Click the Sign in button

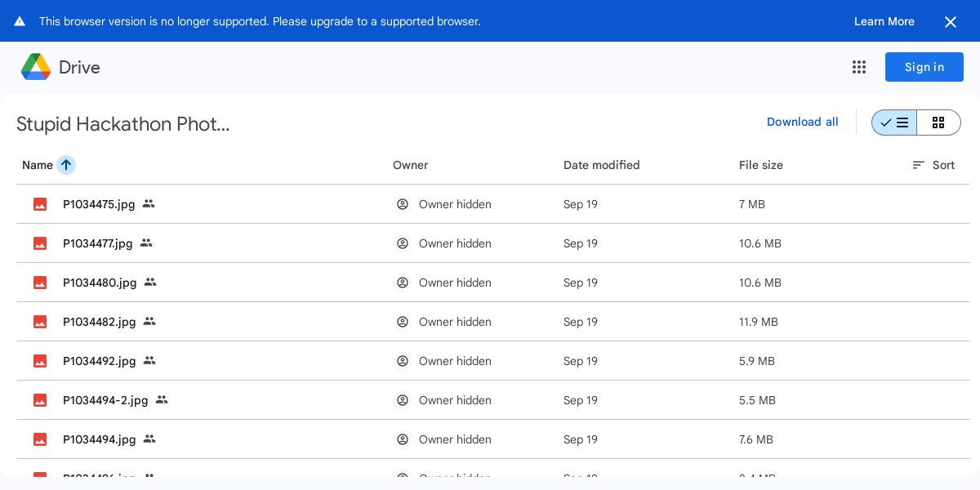coord(924,67)
